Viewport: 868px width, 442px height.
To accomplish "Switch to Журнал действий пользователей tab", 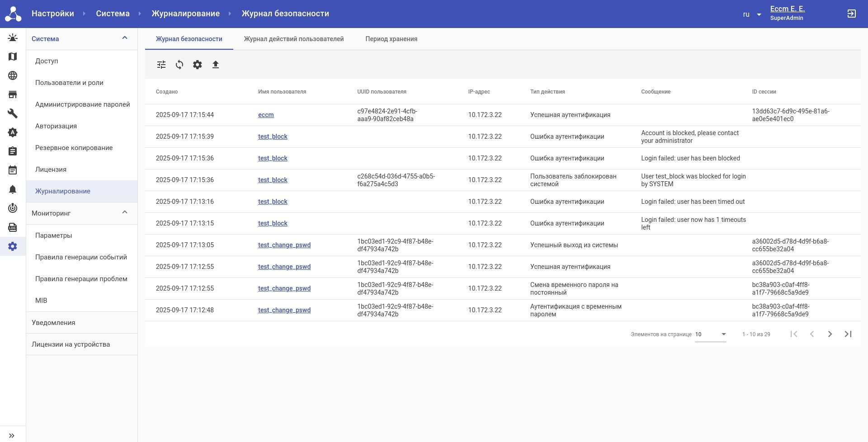I will pyautogui.click(x=294, y=39).
